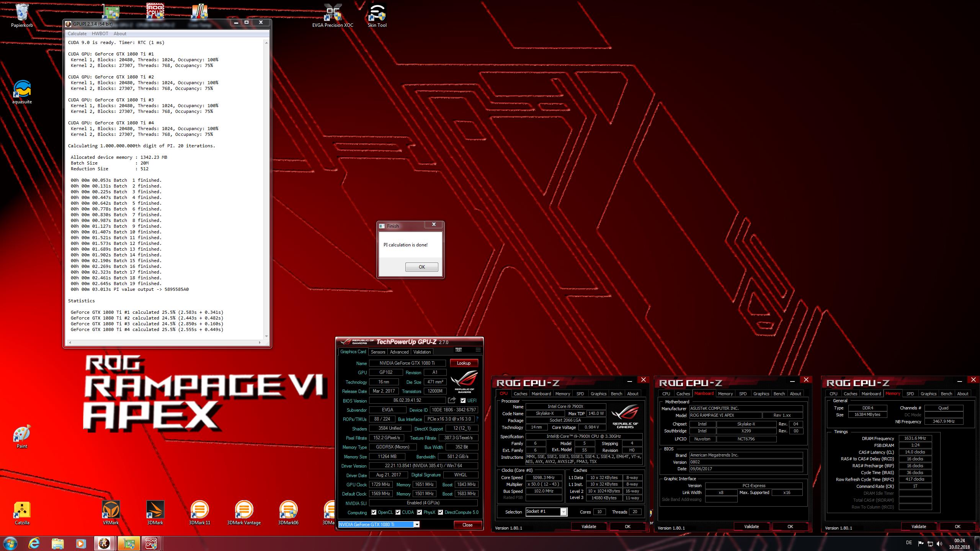This screenshot has height=551, width=980.
Task: Open the GPU selection dropdown in GPU-Z
Action: (x=417, y=525)
